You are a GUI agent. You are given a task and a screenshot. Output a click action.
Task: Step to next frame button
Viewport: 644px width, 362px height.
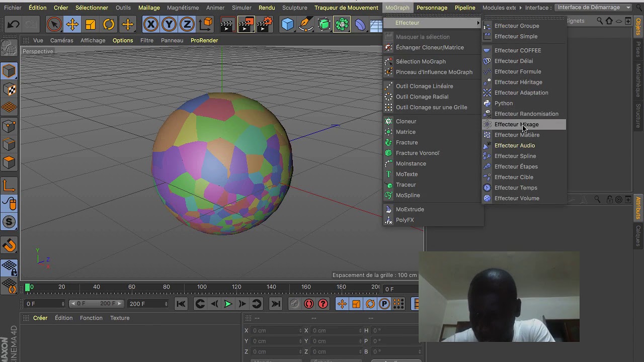(x=242, y=304)
